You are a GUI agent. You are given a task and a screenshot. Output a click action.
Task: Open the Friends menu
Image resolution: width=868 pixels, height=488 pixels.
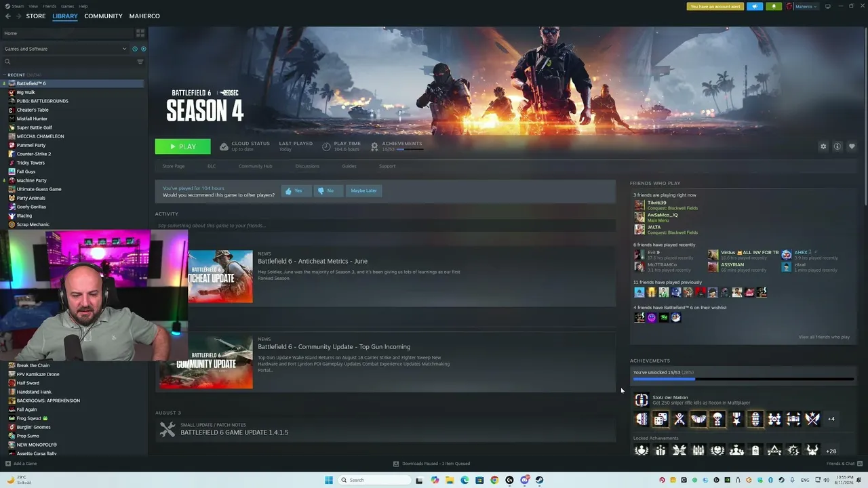(x=49, y=6)
